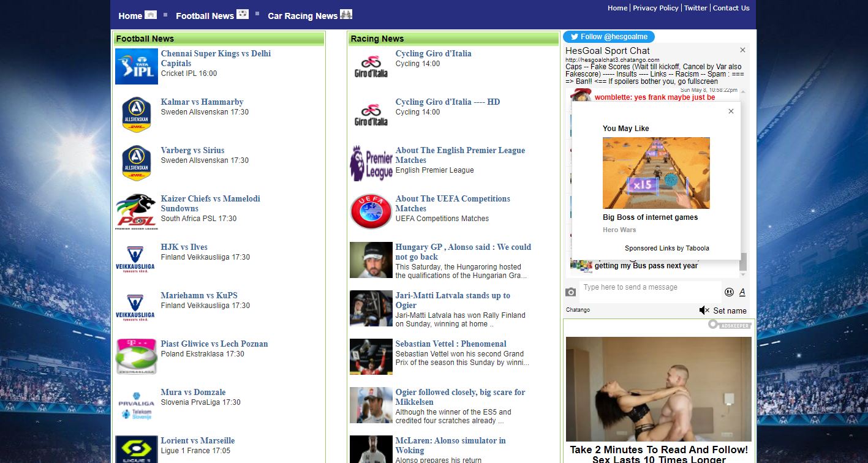Click the Ligue 1 logo beside Lorient vs Marseille

137,449
